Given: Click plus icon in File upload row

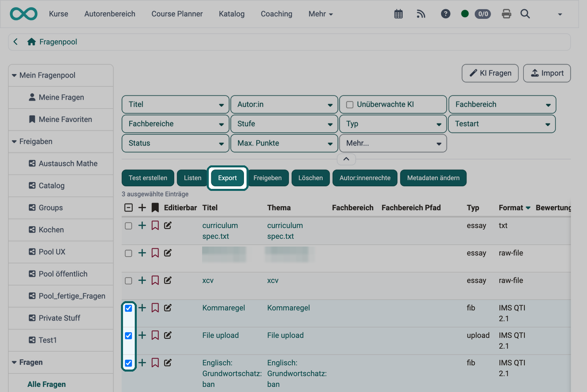Looking at the screenshot, I should pyautogui.click(x=142, y=335).
